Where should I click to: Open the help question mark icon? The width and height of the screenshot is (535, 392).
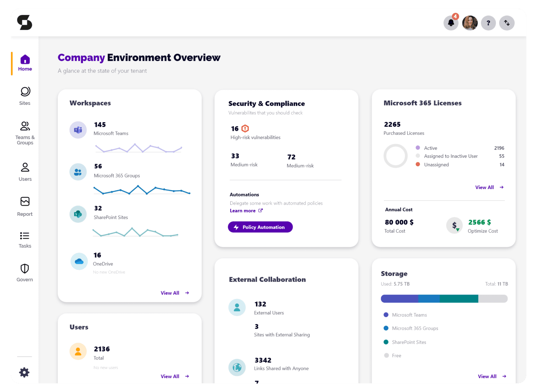[488, 23]
